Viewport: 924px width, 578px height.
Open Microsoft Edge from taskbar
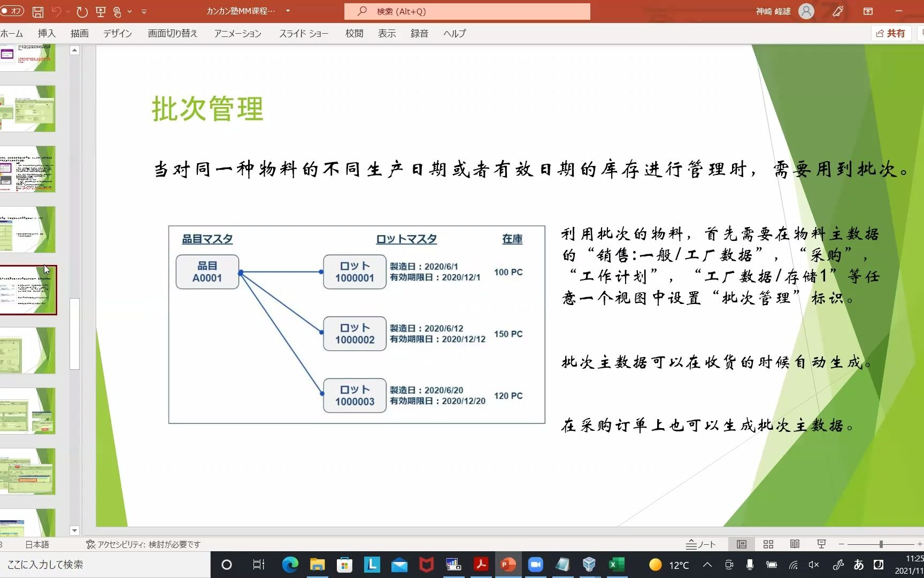pyautogui.click(x=290, y=565)
